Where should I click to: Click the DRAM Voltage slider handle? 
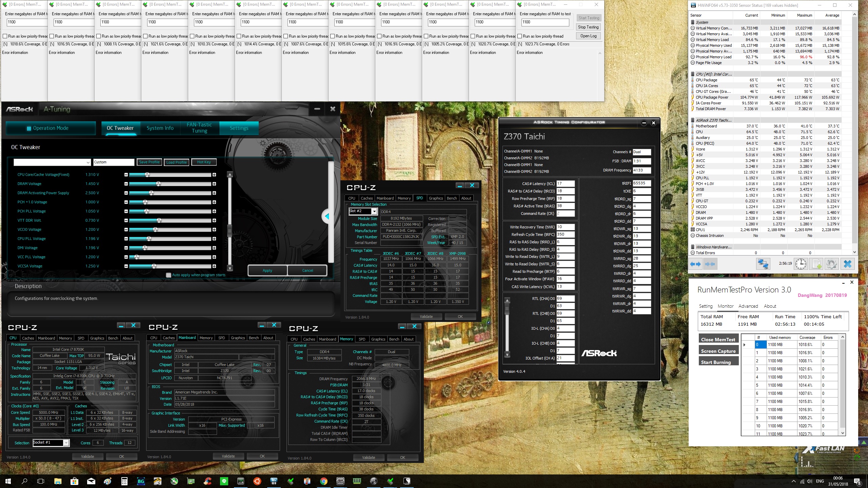tap(158, 184)
